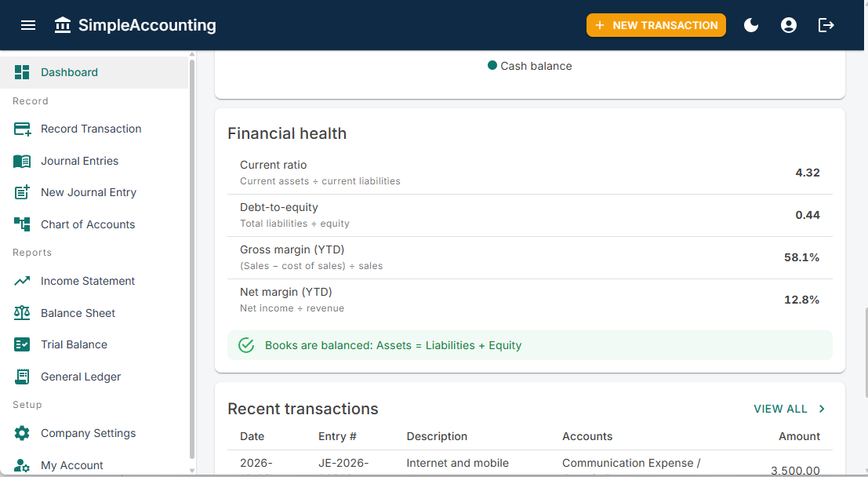Click the Income Statement trend icon
Viewport: 868px width, 477px height.
22,281
